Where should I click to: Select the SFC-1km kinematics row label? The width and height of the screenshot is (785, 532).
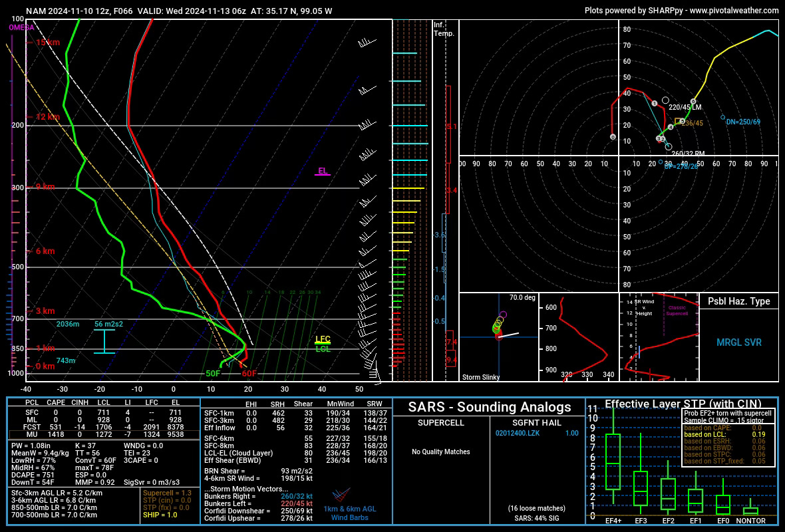point(219,414)
